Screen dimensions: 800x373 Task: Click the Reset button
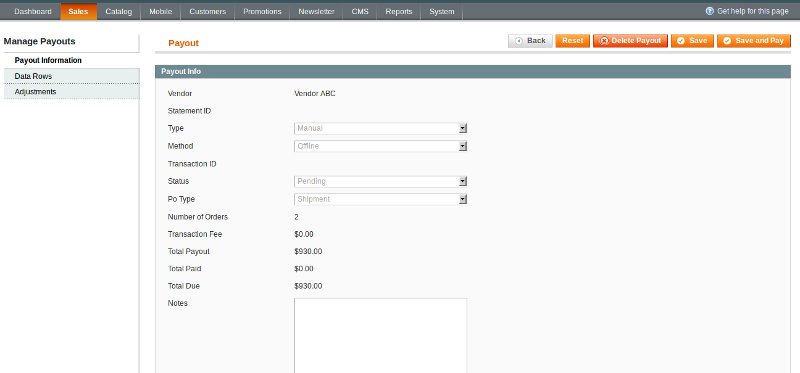572,41
